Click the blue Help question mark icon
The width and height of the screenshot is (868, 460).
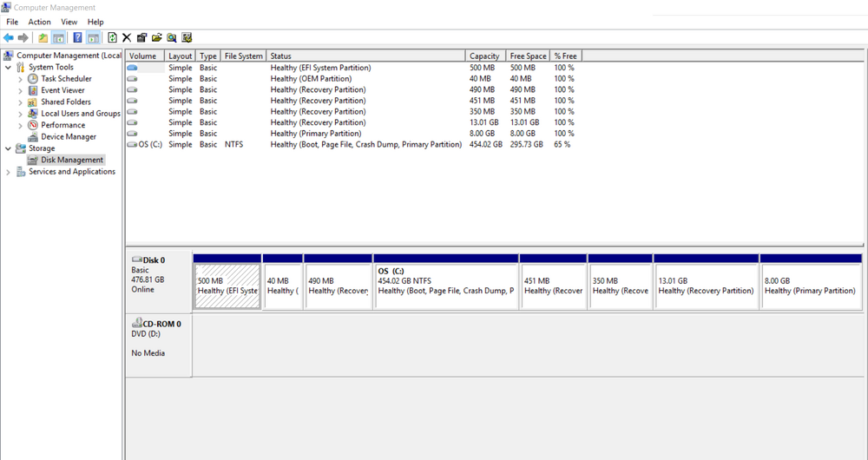[x=77, y=37]
